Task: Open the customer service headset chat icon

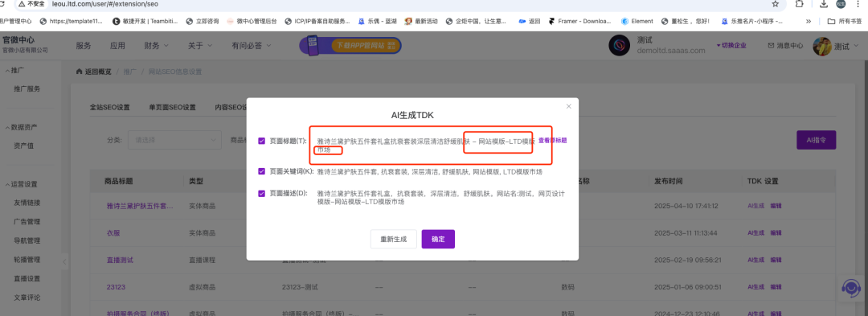Action: point(850,289)
